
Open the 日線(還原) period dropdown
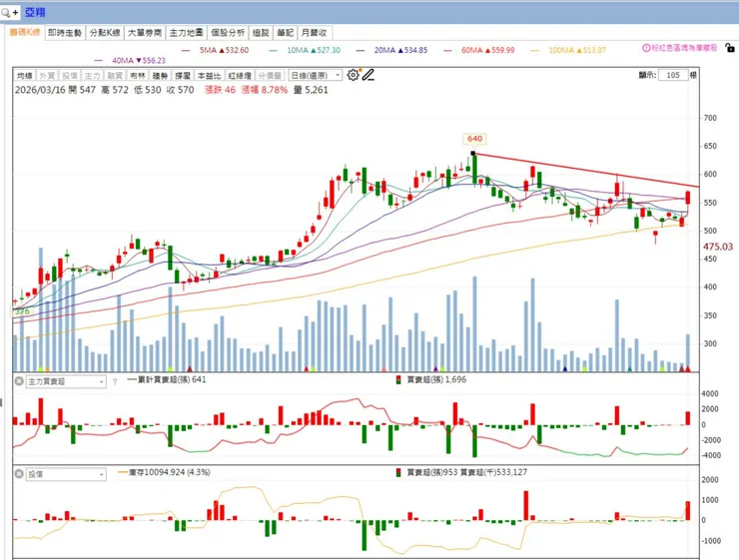click(315, 75)
